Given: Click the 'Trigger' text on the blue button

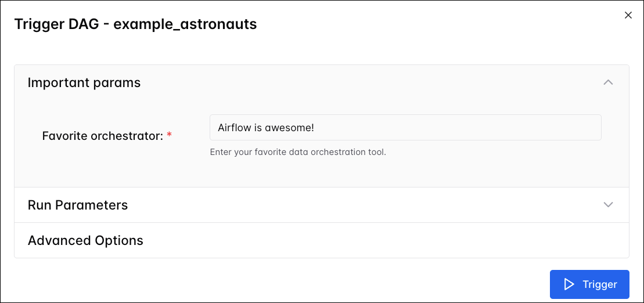Looking at the screenshot, I should tap(599, 284).
